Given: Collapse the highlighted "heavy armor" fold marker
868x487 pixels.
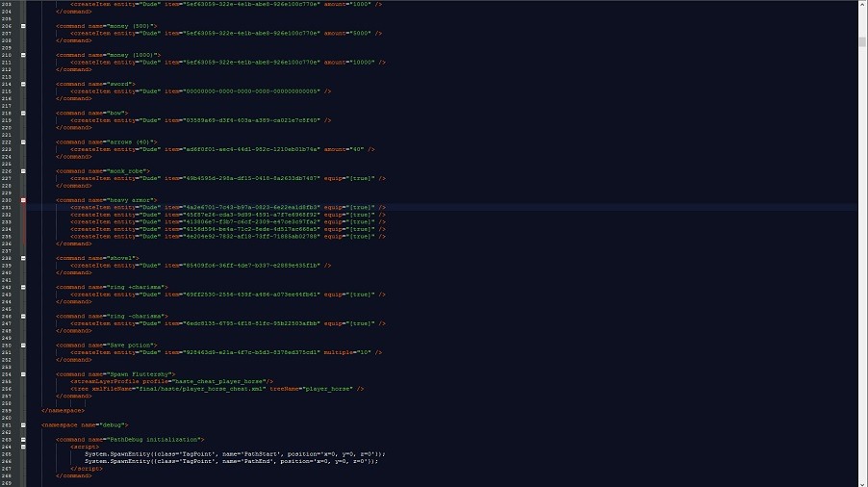Looking at the screenshot, I should [23, 200].
